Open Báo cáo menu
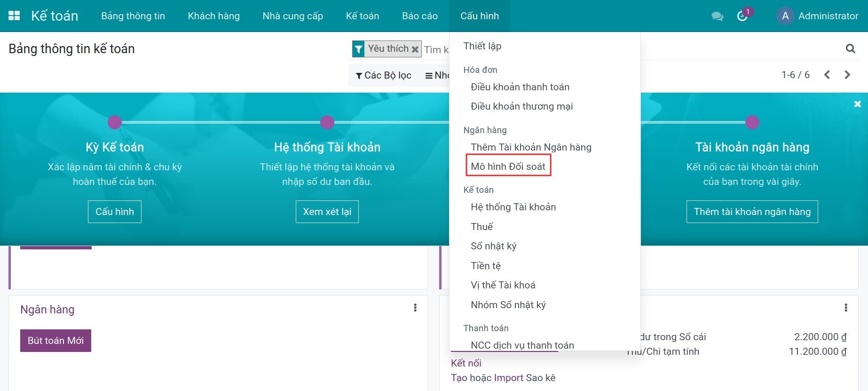Viewport: 868px width, 391px height. [420, 16]
